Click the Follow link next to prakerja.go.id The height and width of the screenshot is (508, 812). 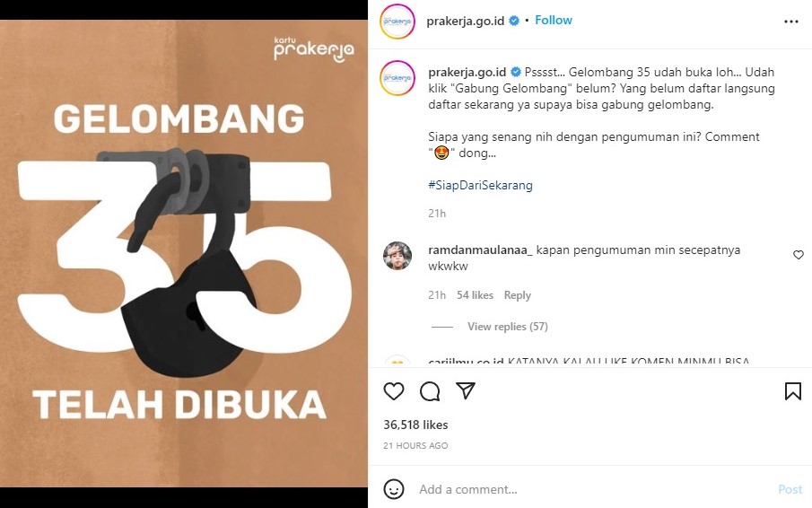pos(553,21)
